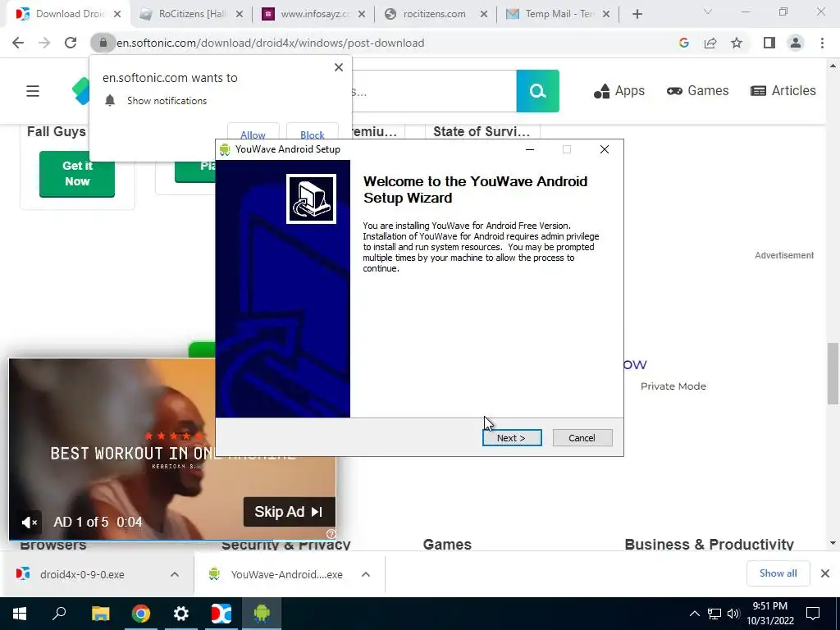
Task: Unmute the video ad speaker icon
Action: [x=30, y=522]
